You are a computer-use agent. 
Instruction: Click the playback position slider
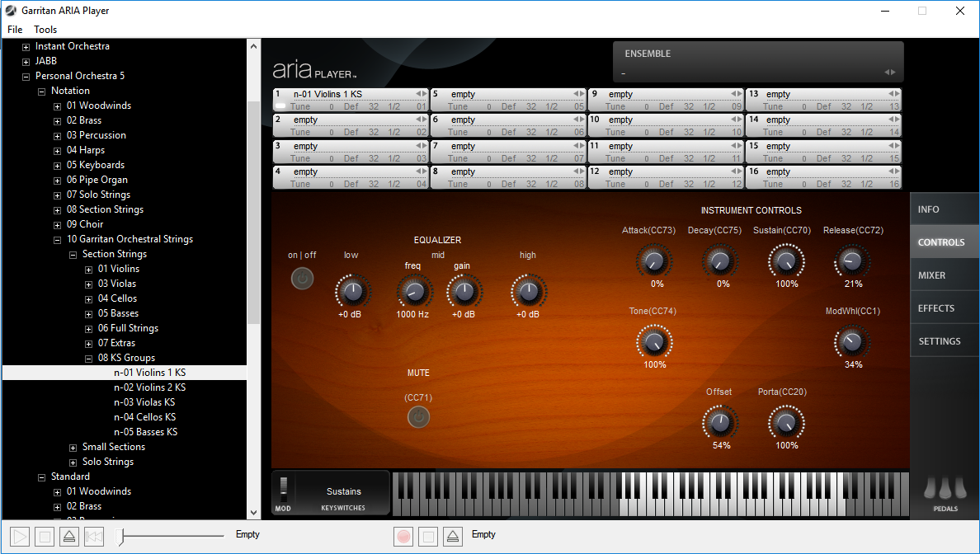pyautogui.click(x=121, y=537)
